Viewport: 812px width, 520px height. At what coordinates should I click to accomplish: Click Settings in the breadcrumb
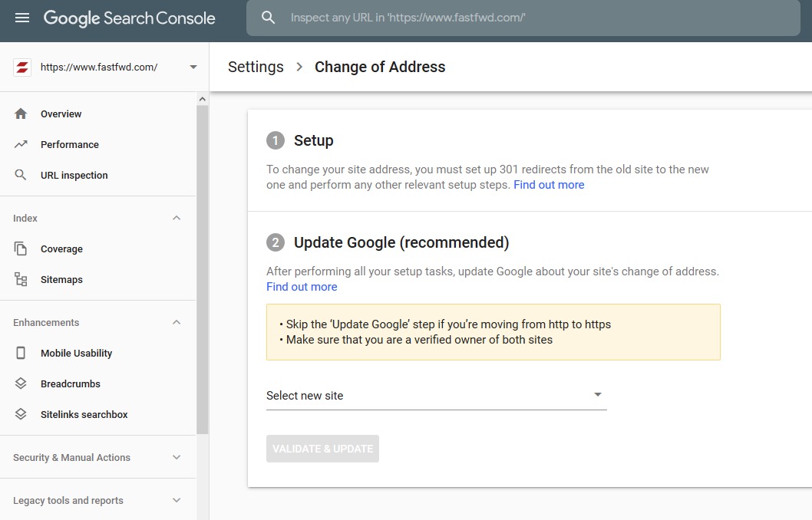[x=256, y=67]
